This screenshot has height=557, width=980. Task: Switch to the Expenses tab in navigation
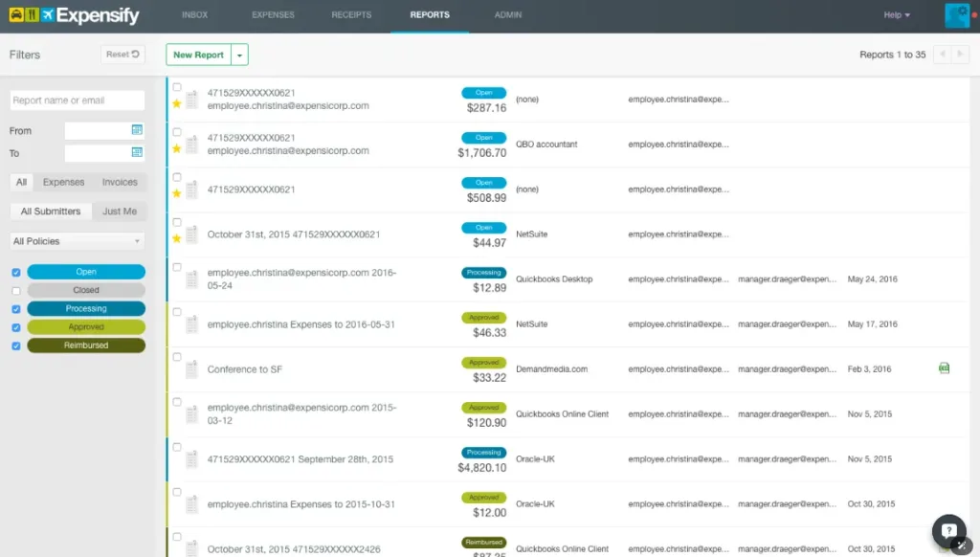click(273, 15)
